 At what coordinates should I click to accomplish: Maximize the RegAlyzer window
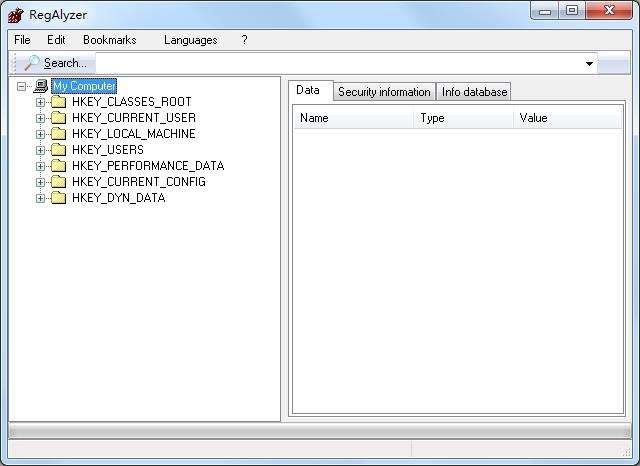(572, 11)
